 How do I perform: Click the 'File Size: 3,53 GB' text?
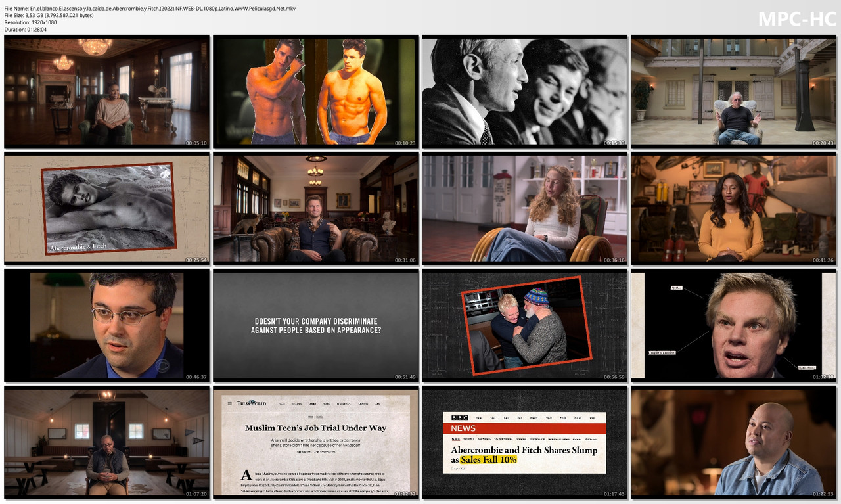49,15
